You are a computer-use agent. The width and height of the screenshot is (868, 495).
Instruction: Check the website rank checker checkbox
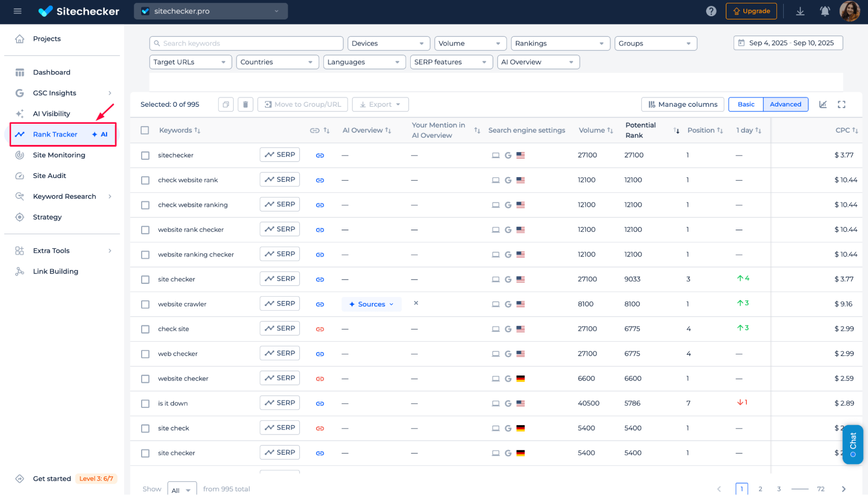[x=145, y=230]
